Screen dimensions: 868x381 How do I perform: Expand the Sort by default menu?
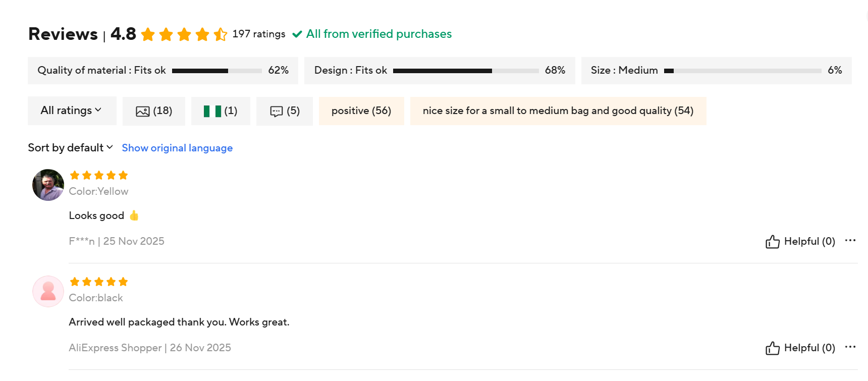pyautogui.click(x=66, y=148)
